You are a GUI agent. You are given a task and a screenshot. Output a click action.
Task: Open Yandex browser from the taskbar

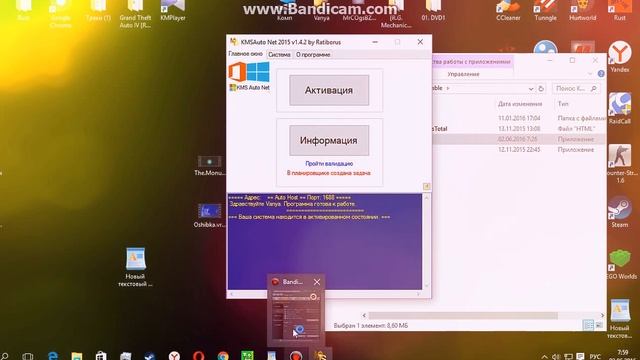coord(174,356)
